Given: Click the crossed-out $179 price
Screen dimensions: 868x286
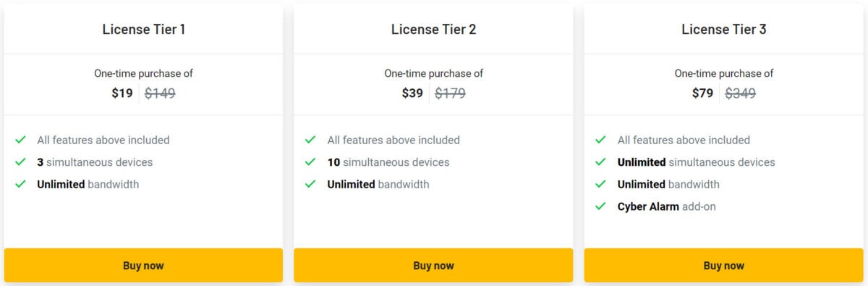Looking at the screenshot, I should pyautogui.click(x=450, y=93).
